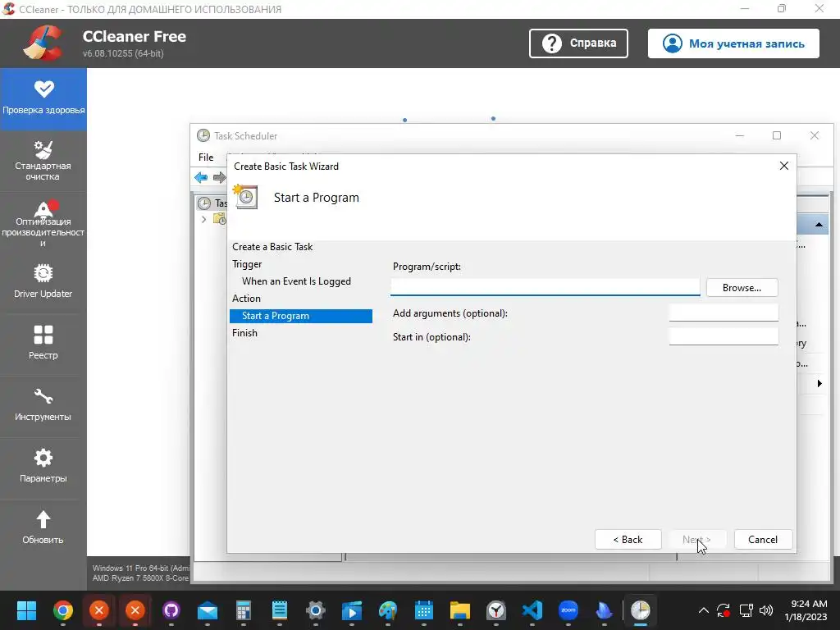The width and height of the screenshot is (840, 630).
Task: Select the highlighted 'Start a Program' step
Action: 301,316
